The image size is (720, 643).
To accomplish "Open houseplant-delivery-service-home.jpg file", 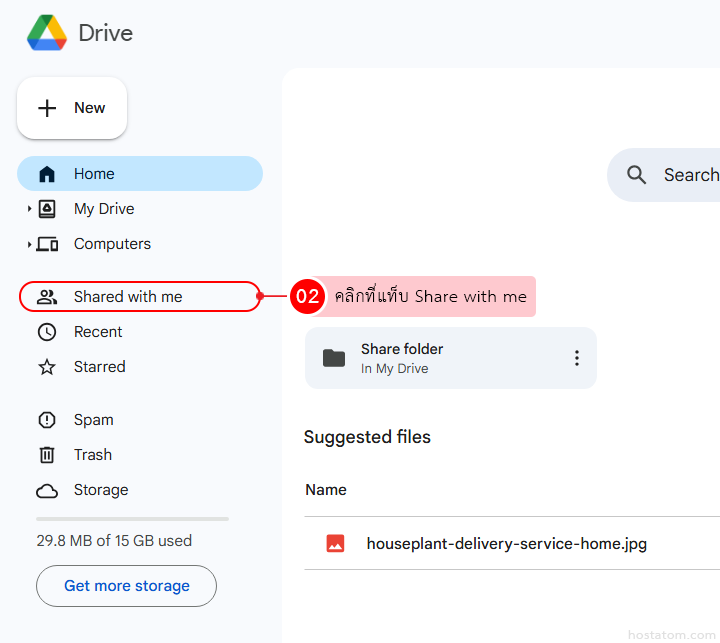I will [506, 544].
